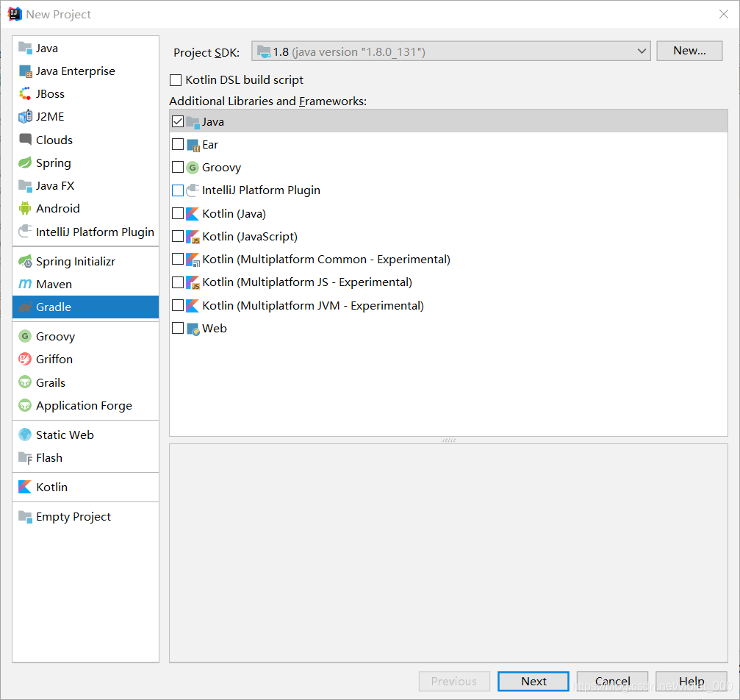Viewport: 740px width, 700px height.
Task: Click the Empty Project folder icon
Action: tap(25, 516)
